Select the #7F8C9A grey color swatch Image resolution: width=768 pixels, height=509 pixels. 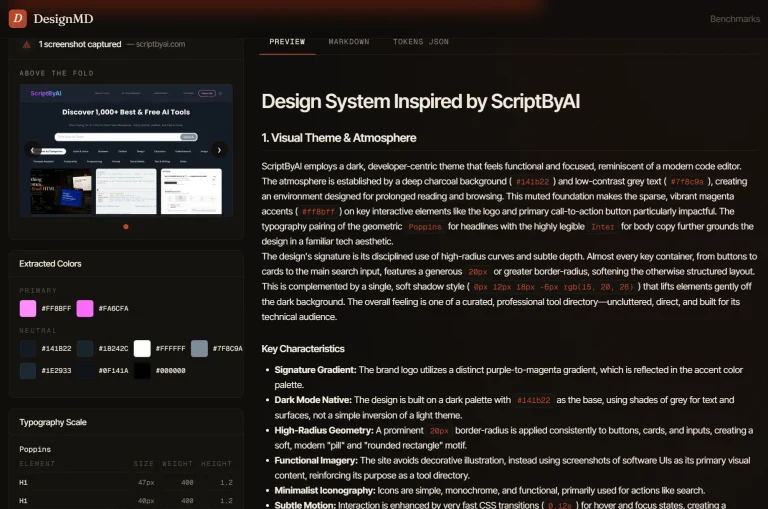[x=199, y=349]
